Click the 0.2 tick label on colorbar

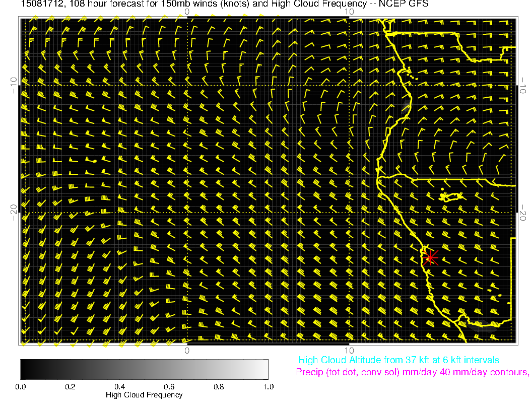tap(70, 387)
